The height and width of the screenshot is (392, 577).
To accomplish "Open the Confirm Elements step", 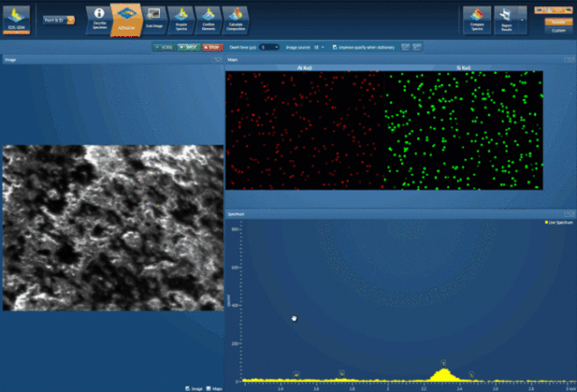I will [x=209, y=20].
